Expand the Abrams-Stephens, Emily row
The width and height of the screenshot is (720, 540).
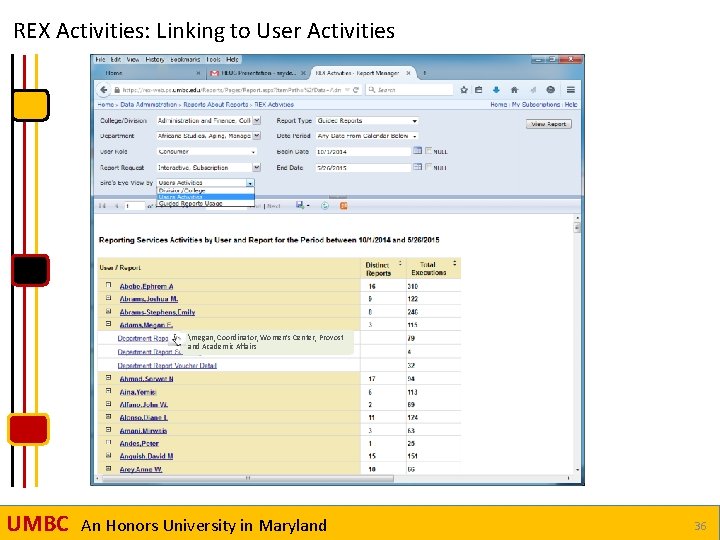point(109,311)
